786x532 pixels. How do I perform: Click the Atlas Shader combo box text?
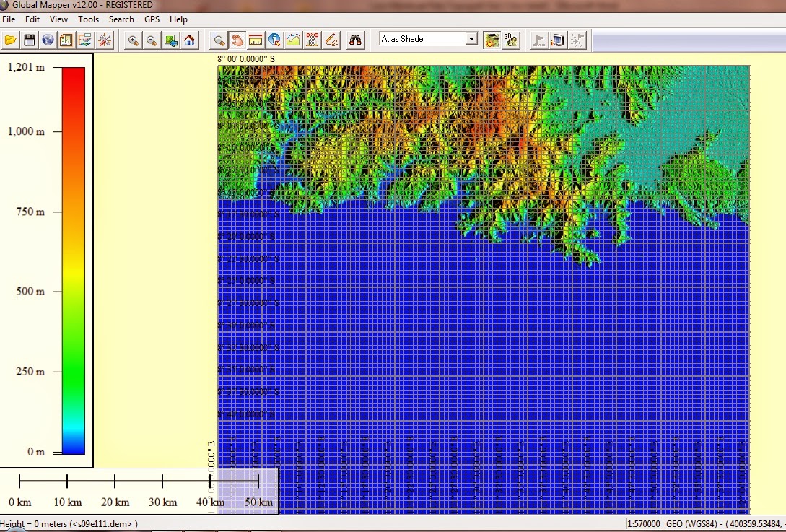tap(403, 38)
